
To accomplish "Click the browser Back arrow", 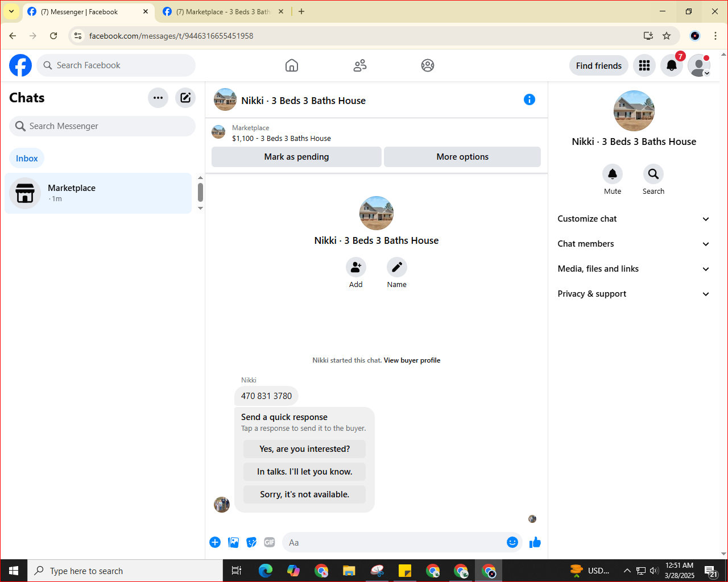I will click(x=13, y=36).
